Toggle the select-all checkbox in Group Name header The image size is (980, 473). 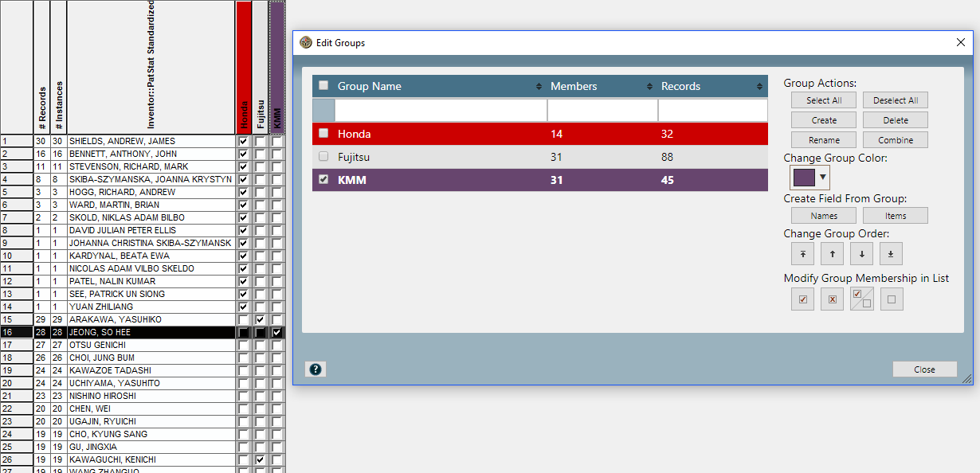coord(323,86)
